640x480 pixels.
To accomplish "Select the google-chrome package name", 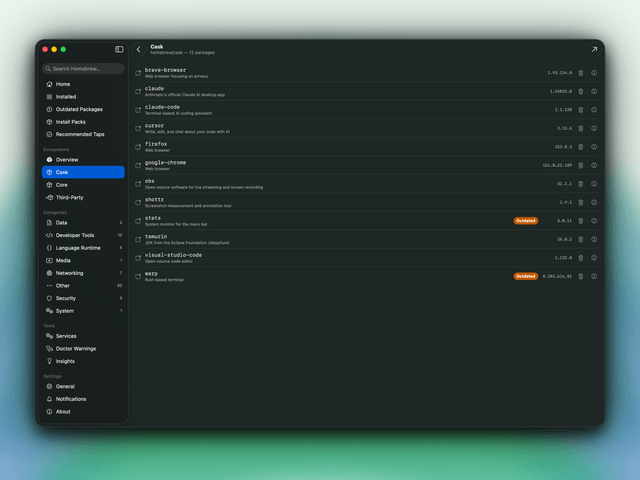I will [x=165, y=162].
